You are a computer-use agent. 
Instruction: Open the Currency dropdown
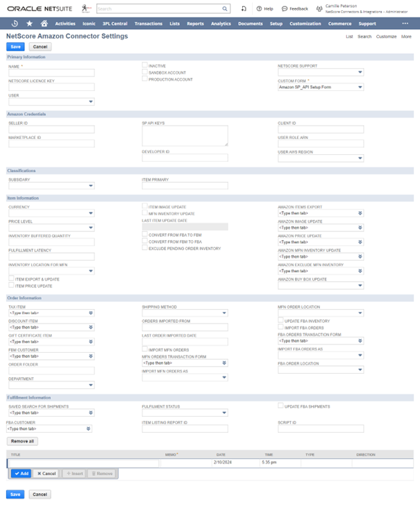[x=91, y=213]
